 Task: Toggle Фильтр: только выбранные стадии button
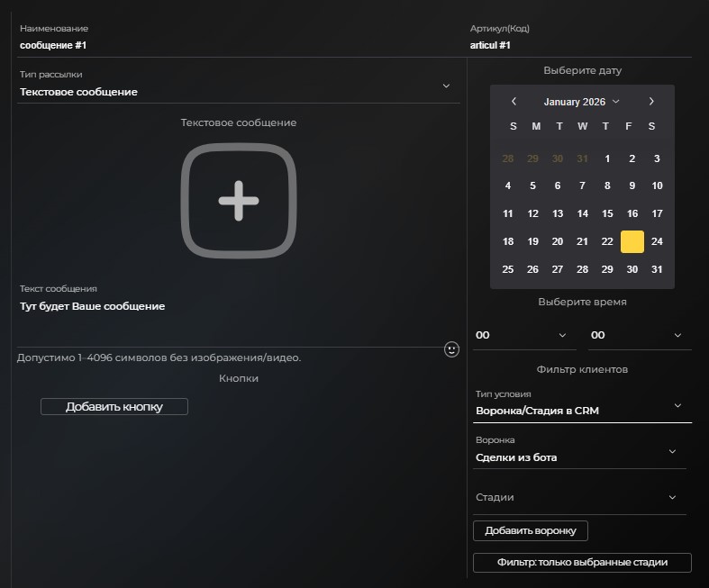click(582, 563)
